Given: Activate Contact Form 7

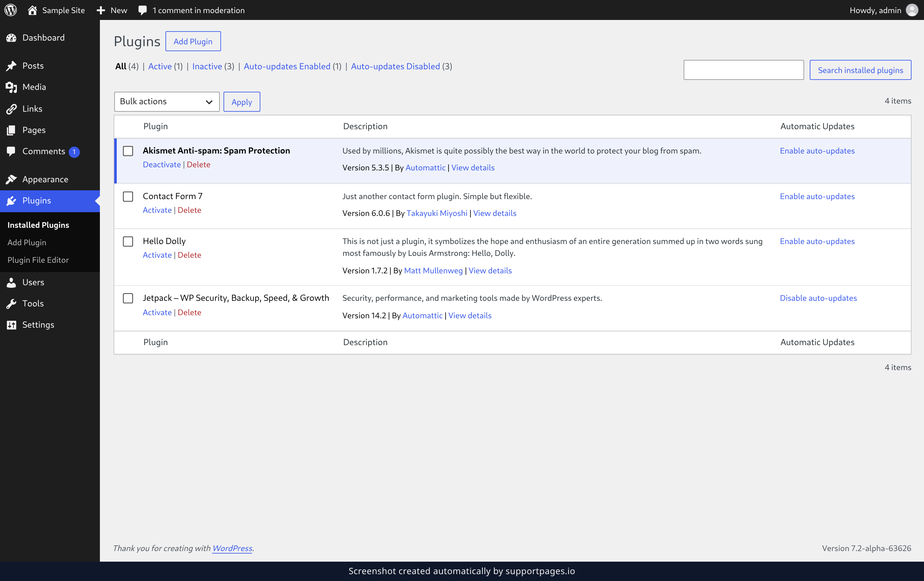Looking at the screenshot, I should click(157, 210).
